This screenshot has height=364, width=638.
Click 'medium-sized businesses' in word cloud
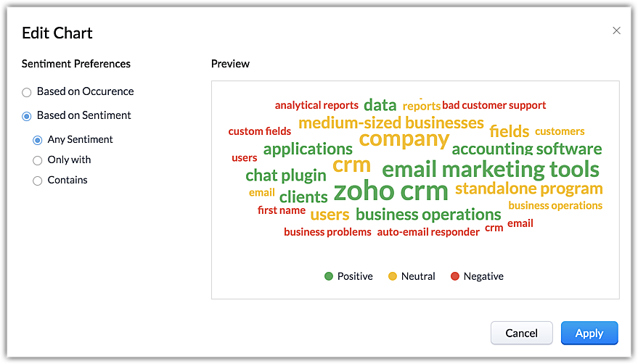pyautogui.click(x=390, y=123)
